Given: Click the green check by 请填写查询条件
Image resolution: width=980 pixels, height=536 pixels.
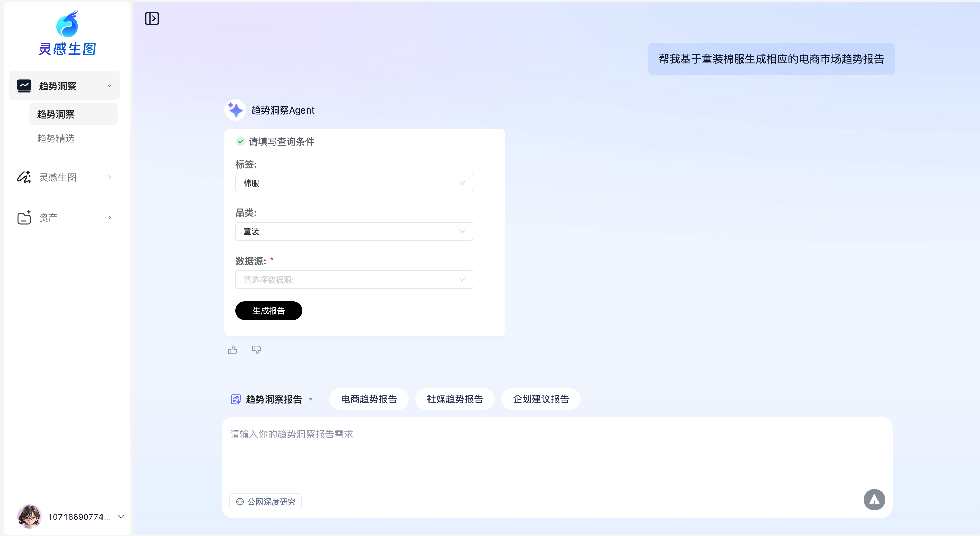Looking at the screenshot, I should click(x=240, y=142).
